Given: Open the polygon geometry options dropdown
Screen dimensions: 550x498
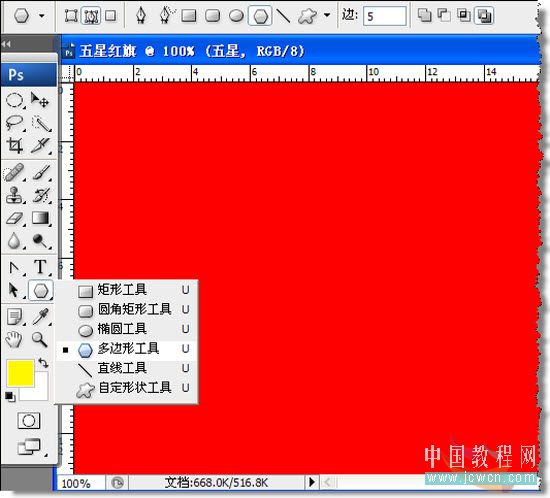Looking at the screenshot, I should coord(327,15).
